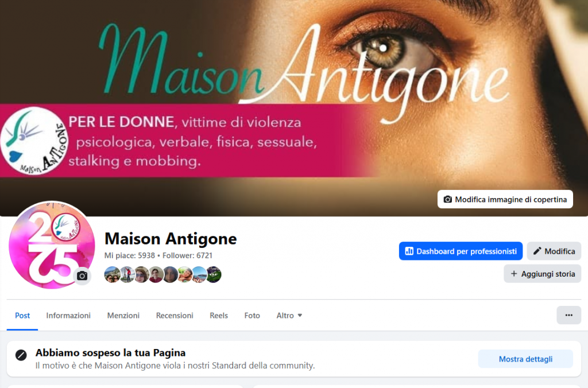Click the suspended page ban icon
The width and height of the screenshot is (588, 388).
21,355
